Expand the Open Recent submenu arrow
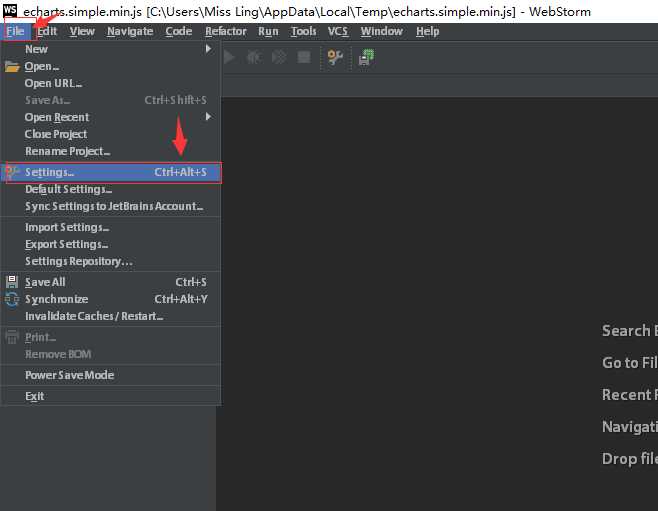This screenshot has height=511, width=658. pyautogui.click(x=208, y=117)
